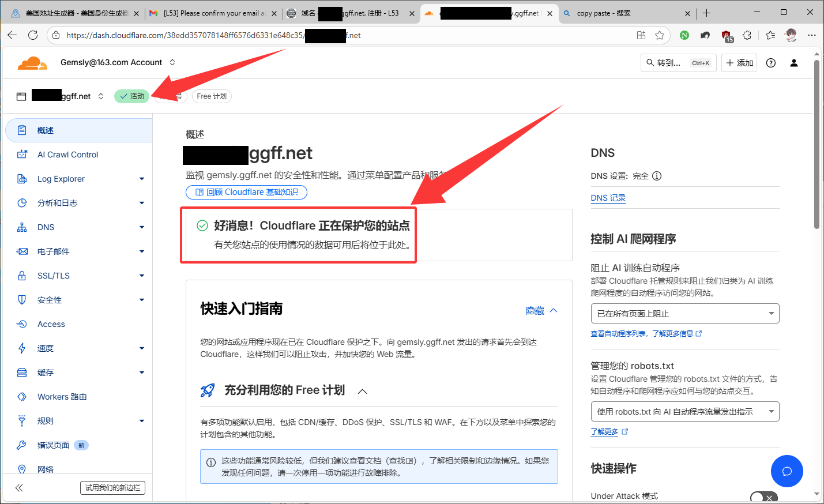Open the DNS 记录 link
824x504 pixels.
click(x=608, y=198)
